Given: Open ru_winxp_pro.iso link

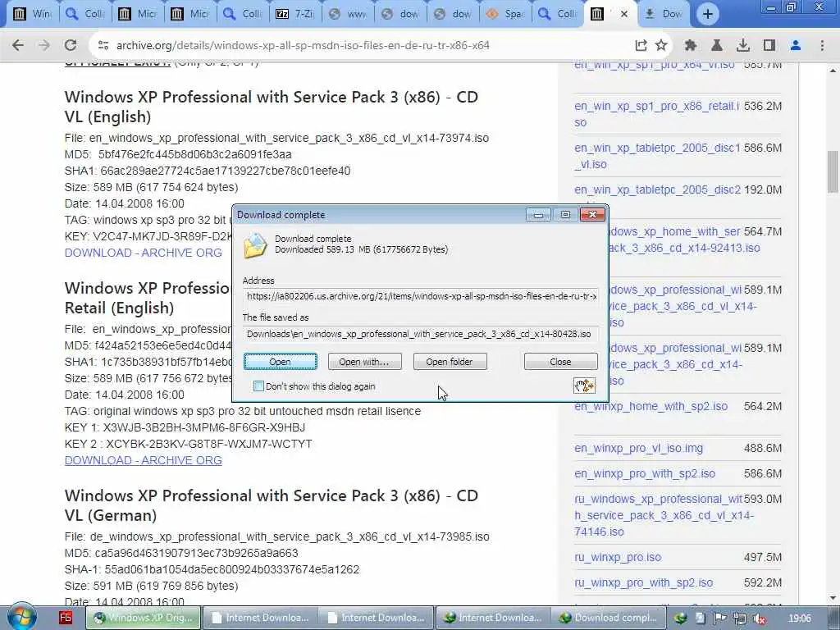Looking at the screenshot, I should pos(618,557).
